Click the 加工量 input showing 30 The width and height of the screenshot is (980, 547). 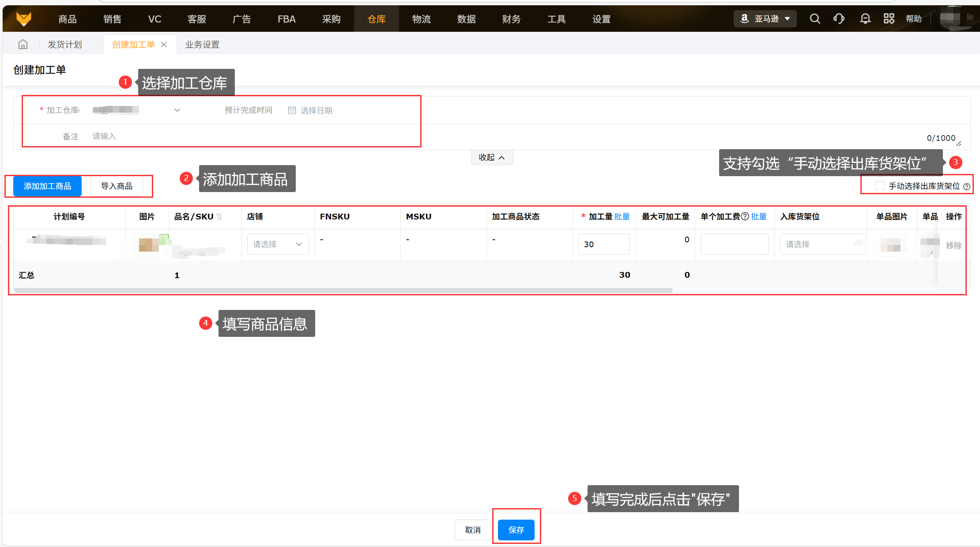click(603, 244)
